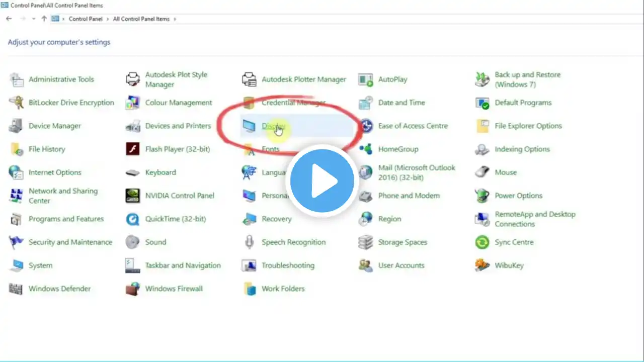Viewport: 644px width, 362px height.
Task: Go back with the back arrow
Action: click(9, 19)
